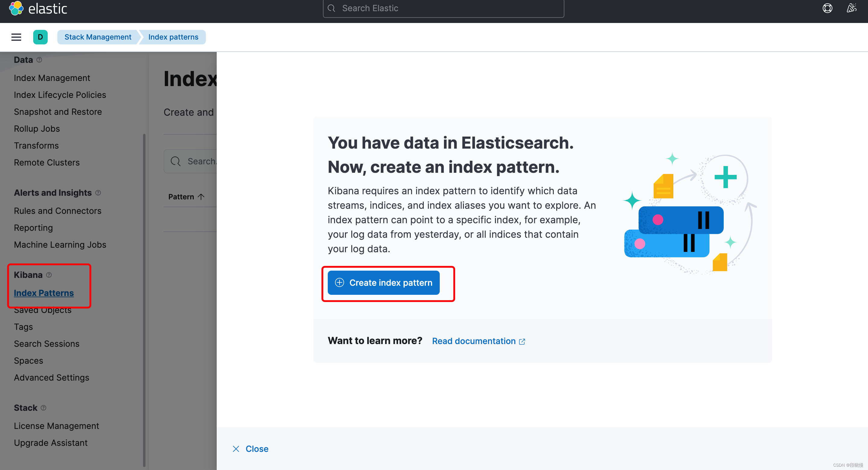Click the help icon next to Data
Image resolution: width=868 pixels, height=470 pixels.
point(39,60)
